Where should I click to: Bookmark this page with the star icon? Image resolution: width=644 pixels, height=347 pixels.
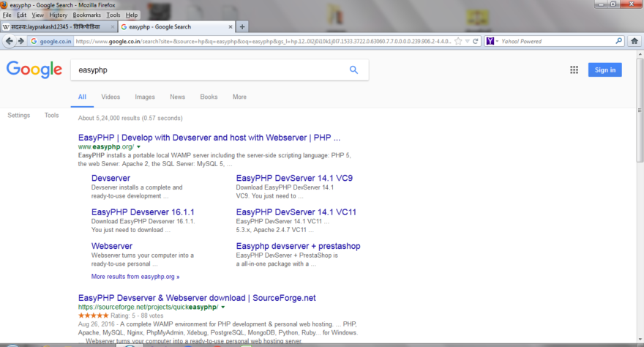point(458,41)
